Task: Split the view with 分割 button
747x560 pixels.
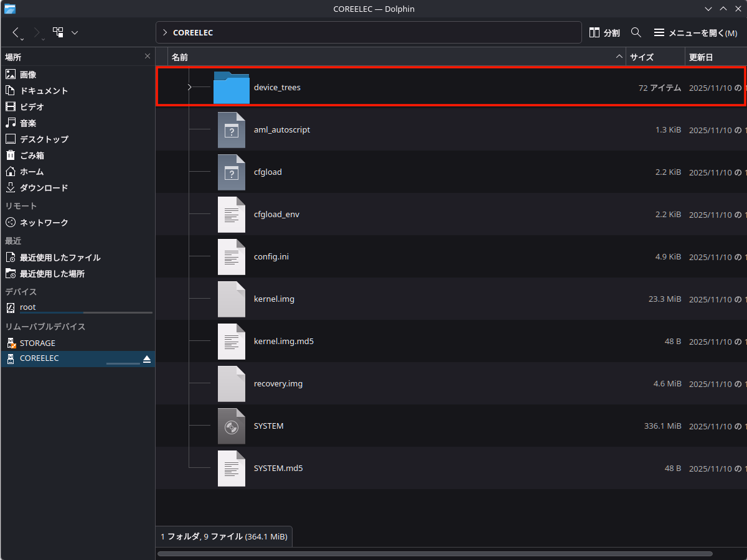Action: [x=604, y=32]
